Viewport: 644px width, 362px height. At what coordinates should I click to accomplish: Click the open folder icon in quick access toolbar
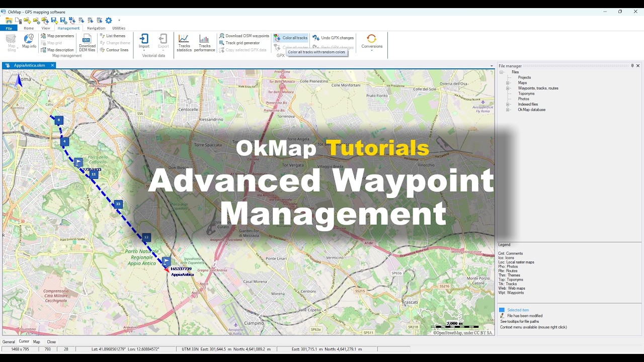[x=9, y=20]
